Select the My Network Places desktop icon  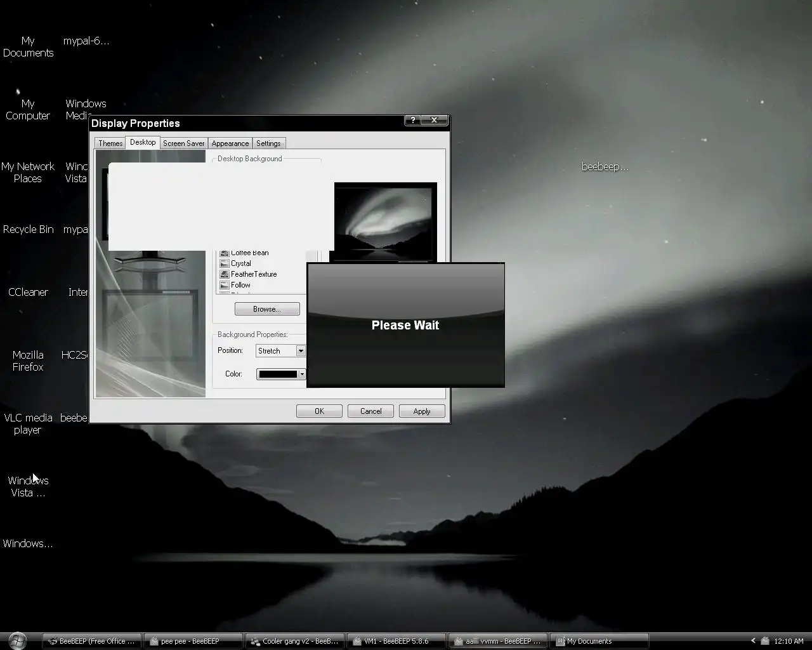pos(28,173)
